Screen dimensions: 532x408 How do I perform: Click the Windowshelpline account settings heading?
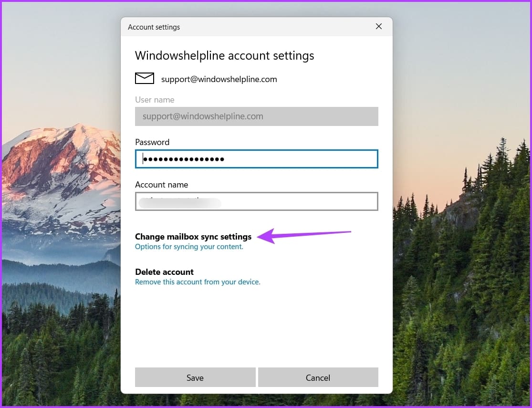coord(224,56)
